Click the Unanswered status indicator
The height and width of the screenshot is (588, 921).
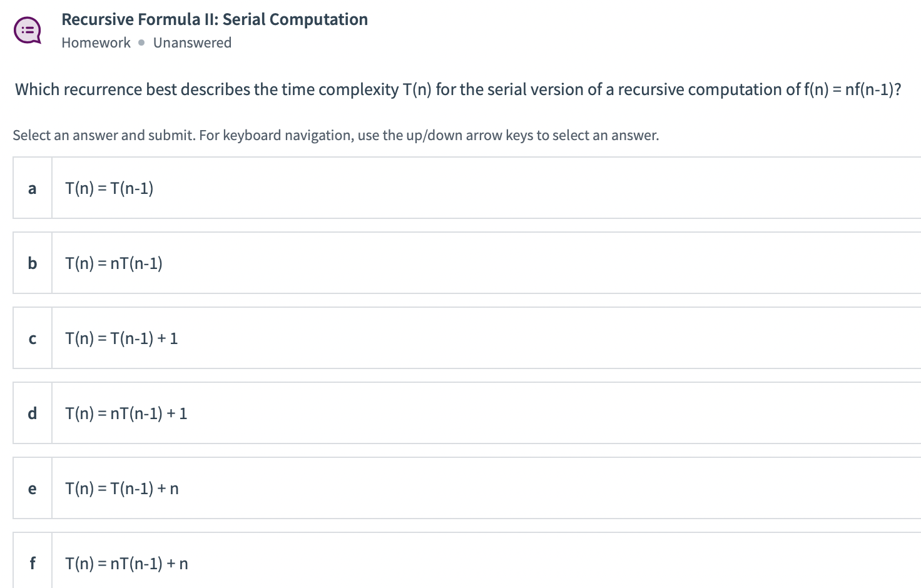(193, 42)
